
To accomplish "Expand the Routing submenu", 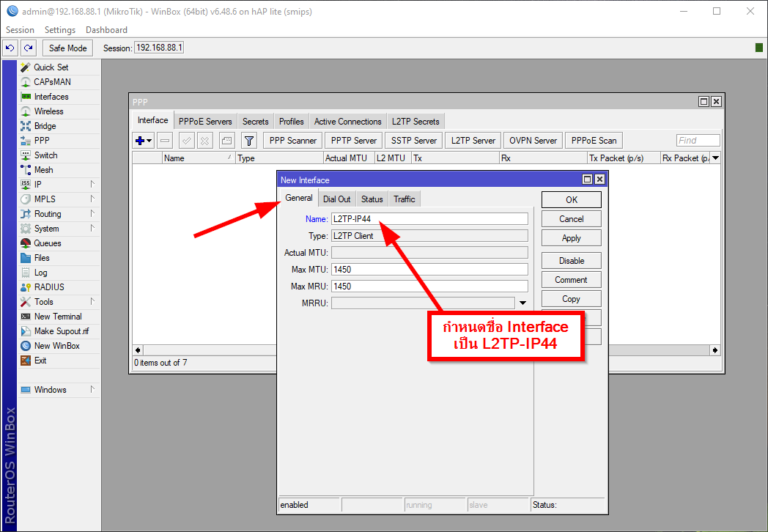I will pos(92,213).
